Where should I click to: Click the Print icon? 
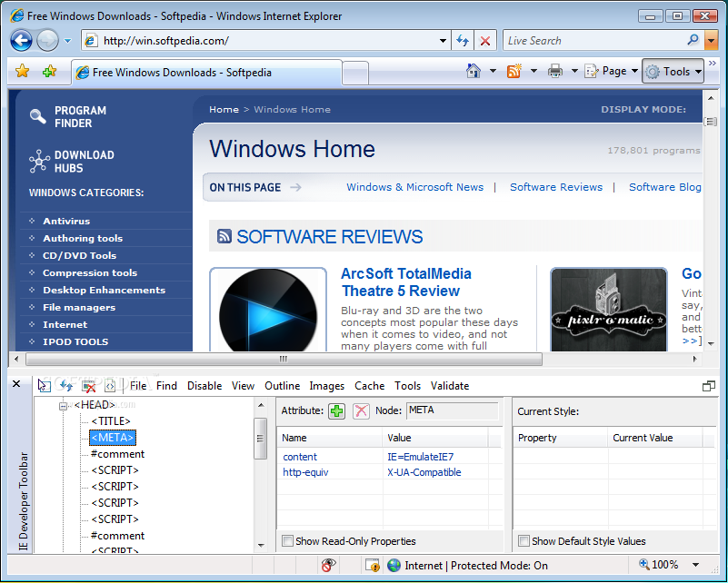[x=554, y=71]
